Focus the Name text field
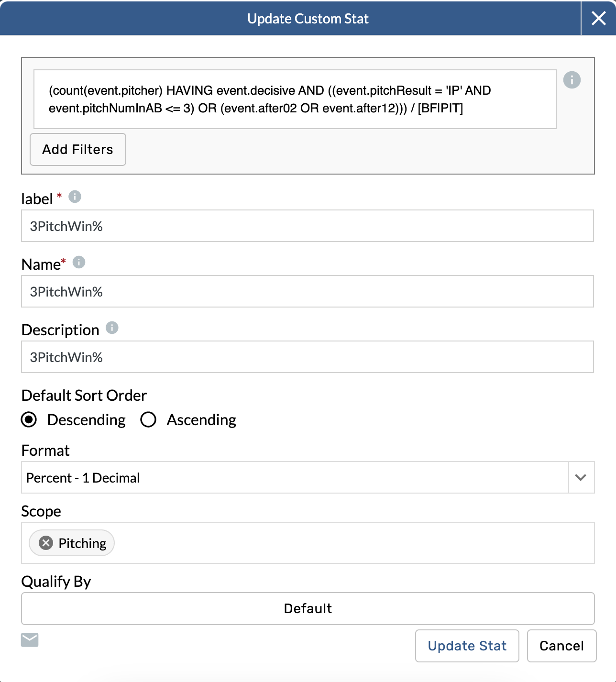The image size is (616, 682). (307, 291)
